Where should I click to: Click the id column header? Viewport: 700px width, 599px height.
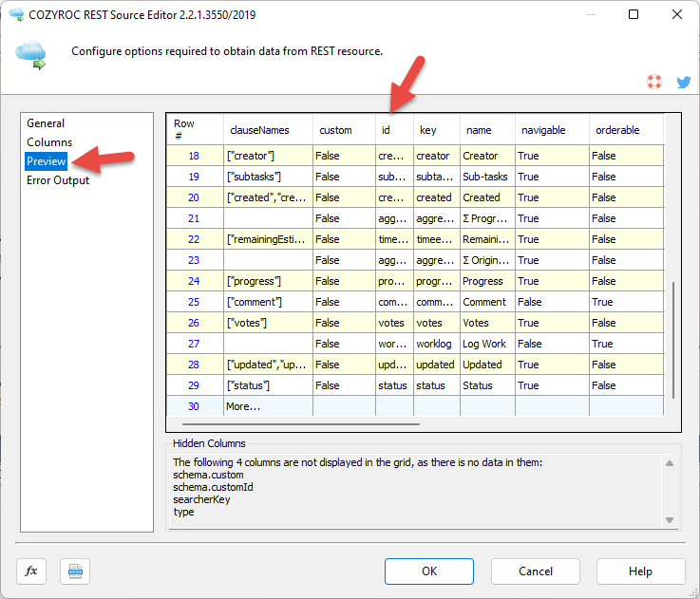[x=394, y=130]
